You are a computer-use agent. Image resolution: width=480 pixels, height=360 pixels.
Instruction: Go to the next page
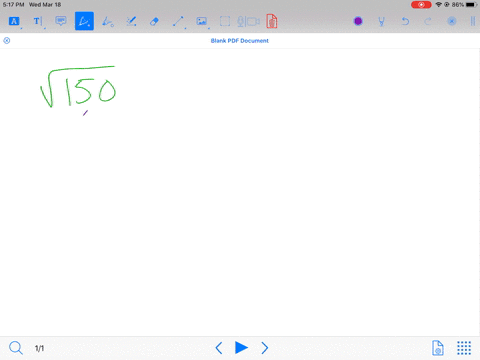[x=265, y=348]
